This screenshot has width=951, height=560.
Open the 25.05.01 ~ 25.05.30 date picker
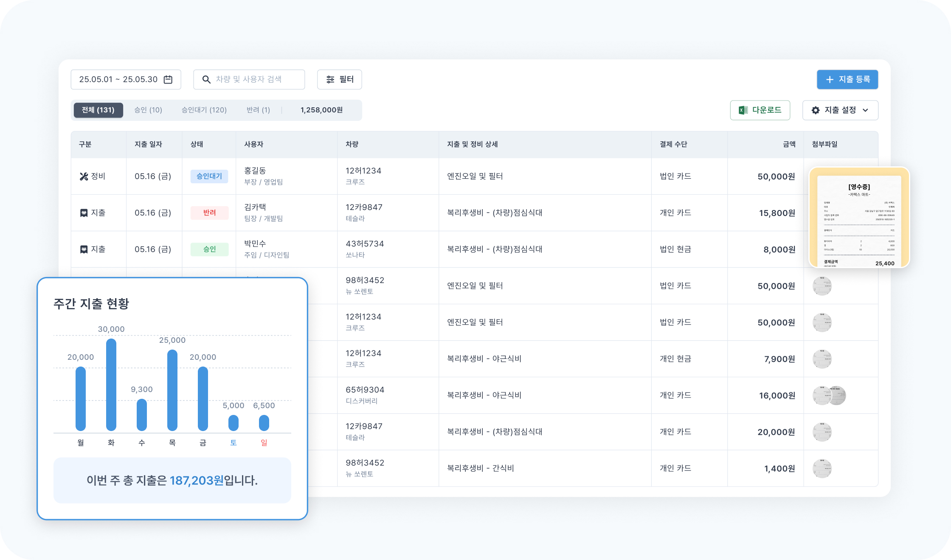(x=126, y=79)
